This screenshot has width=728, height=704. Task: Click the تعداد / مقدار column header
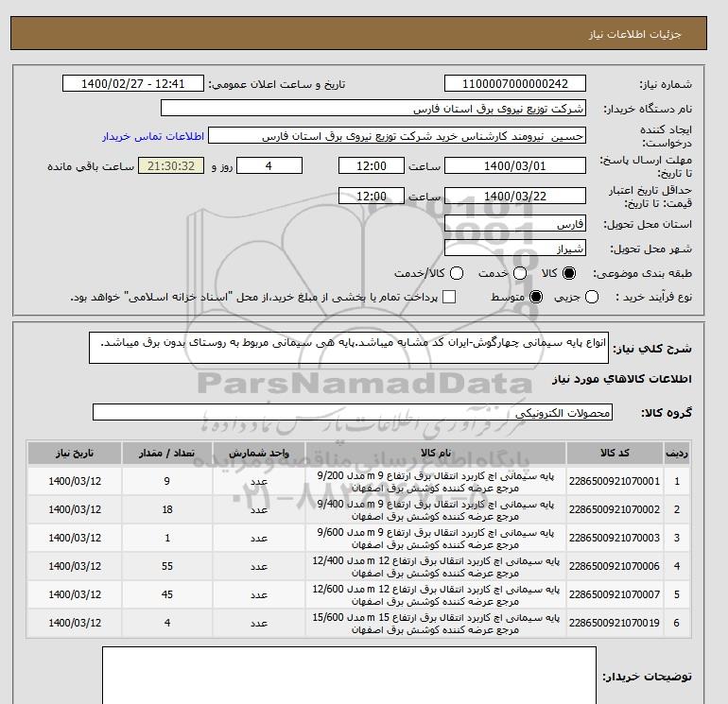click(167, 453)
